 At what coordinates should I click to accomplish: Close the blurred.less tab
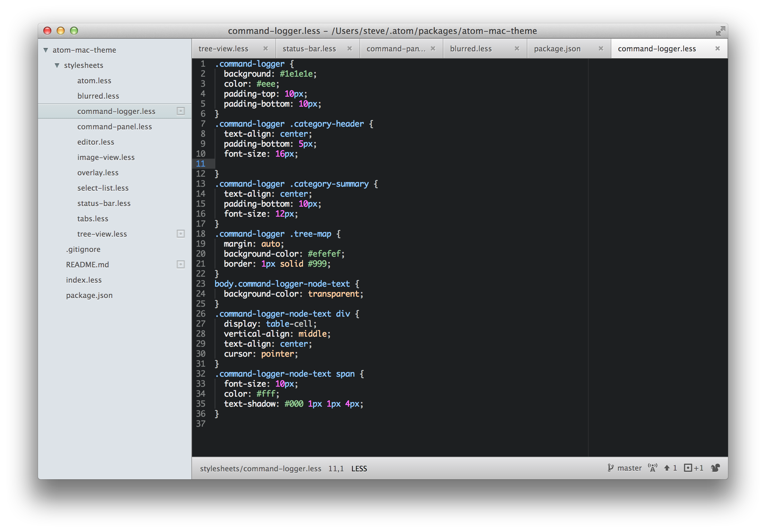click(x=517, y=48)
